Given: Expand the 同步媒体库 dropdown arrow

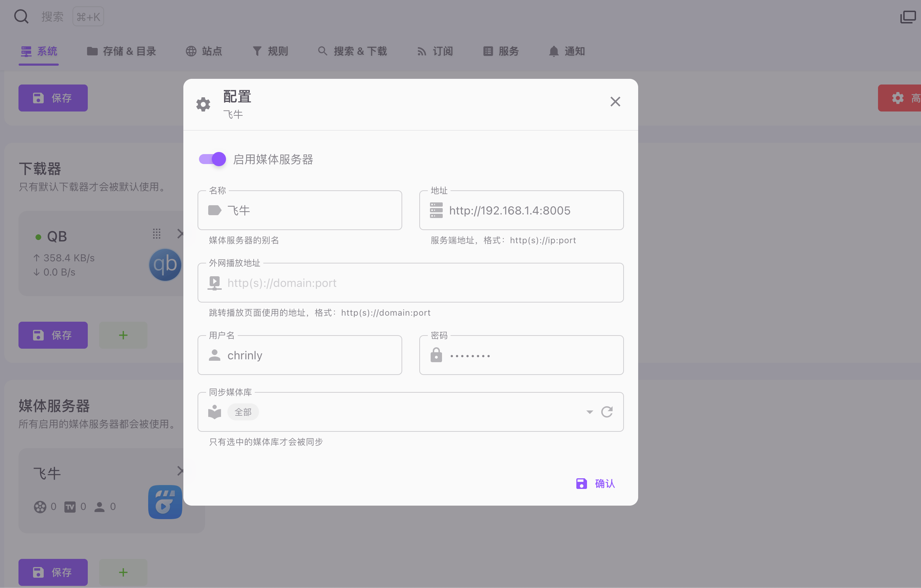Looking at the screenshot, I should [x=589, y=412].
